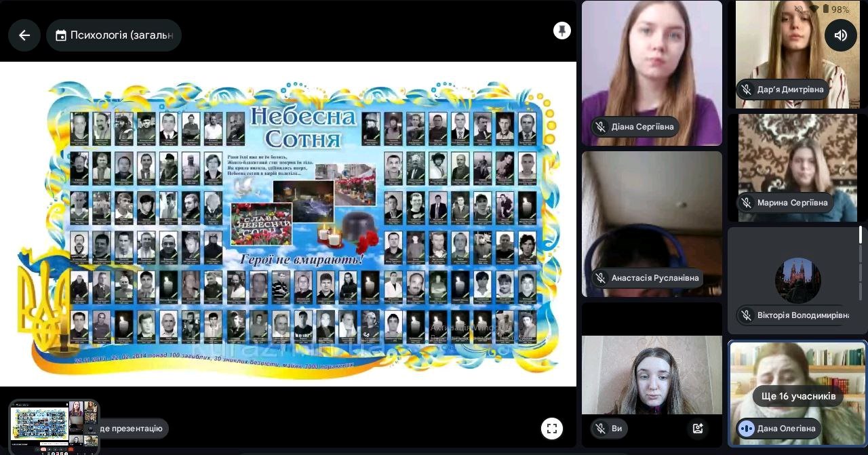Open the picture-in-picture screen thumbnail
868x455 pixels.
coord(54,426)
